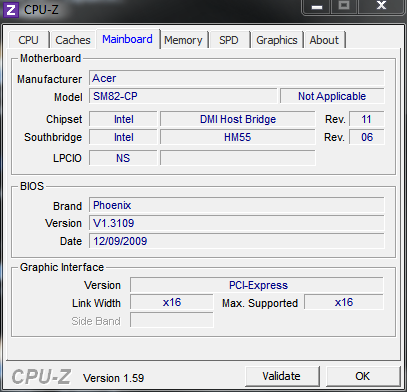
Task: Minimize the CPU-Z window
Action: (317, 6)
